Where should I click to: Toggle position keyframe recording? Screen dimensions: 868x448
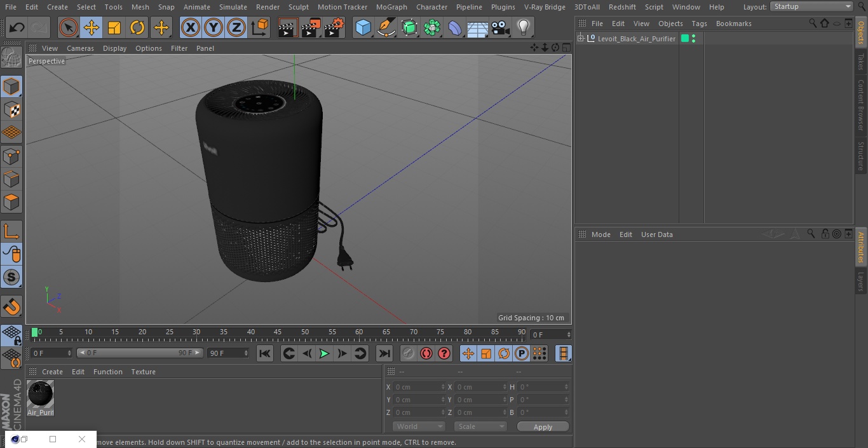[x=468, y=353]
